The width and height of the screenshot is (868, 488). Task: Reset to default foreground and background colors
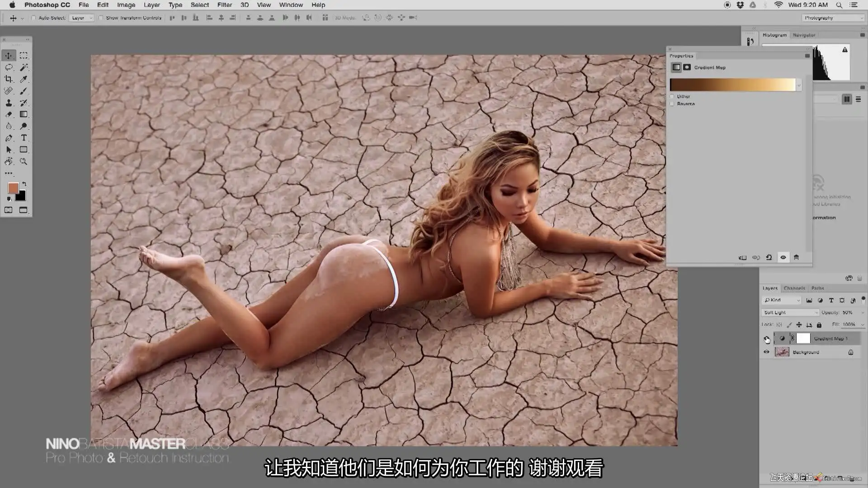9,199
